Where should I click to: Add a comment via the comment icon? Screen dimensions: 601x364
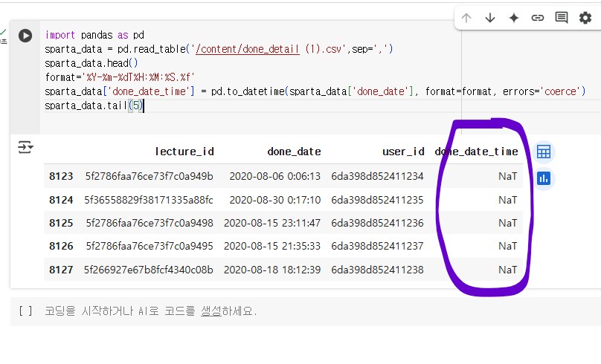(562, 18)
